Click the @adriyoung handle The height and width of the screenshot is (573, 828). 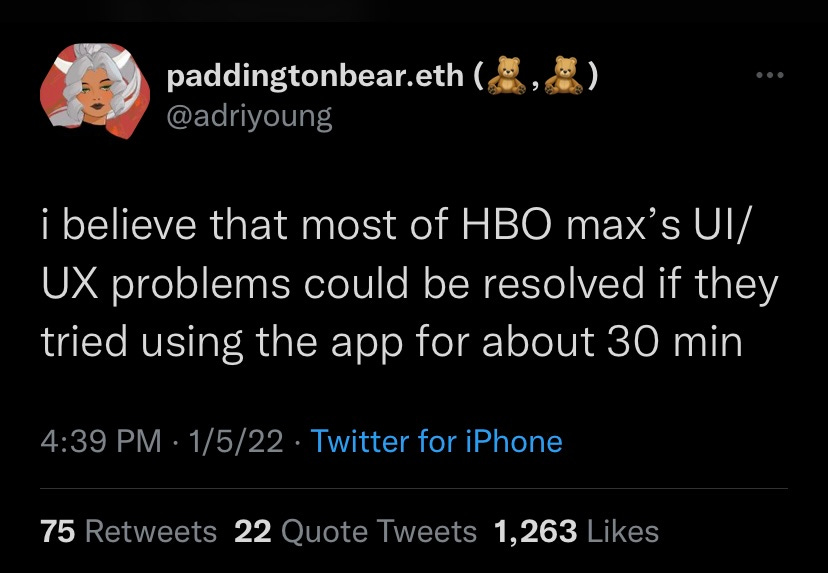click(249, 117)
